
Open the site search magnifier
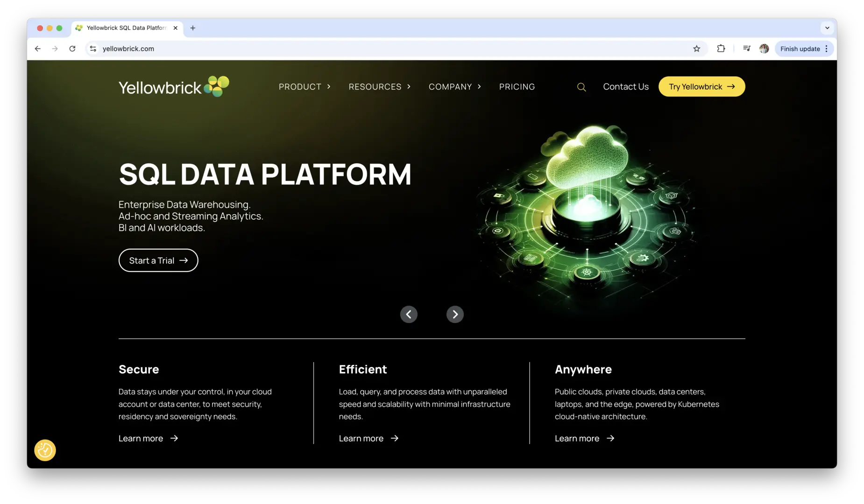[x=581, y=87]
